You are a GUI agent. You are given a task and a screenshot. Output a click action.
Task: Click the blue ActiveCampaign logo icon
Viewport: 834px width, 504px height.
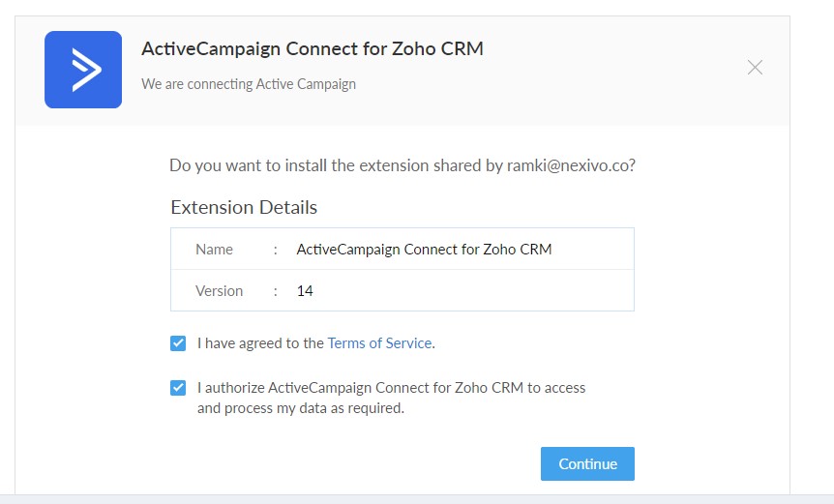tap(83, 70)
